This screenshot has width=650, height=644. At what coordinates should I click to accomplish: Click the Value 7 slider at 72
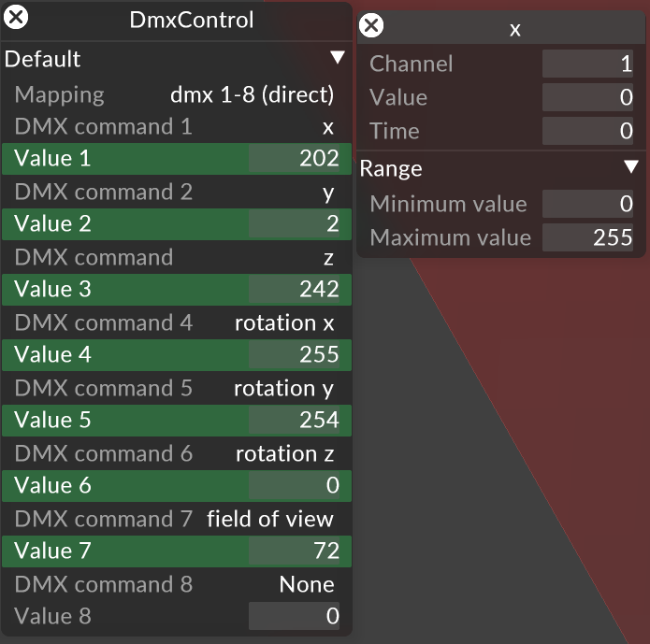[x=176, y=551]
